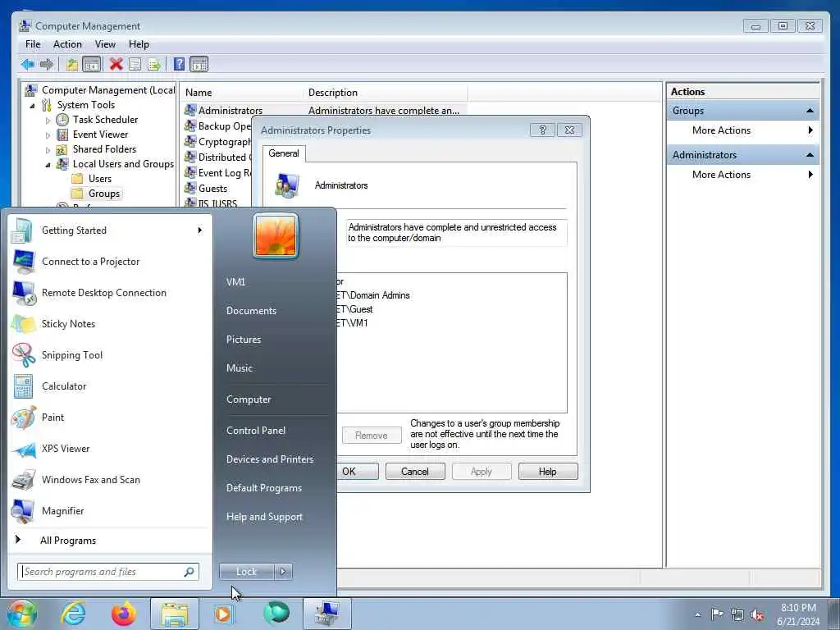Click the Action Center flag tray icon
840x630 pixels.
point(717,614)
